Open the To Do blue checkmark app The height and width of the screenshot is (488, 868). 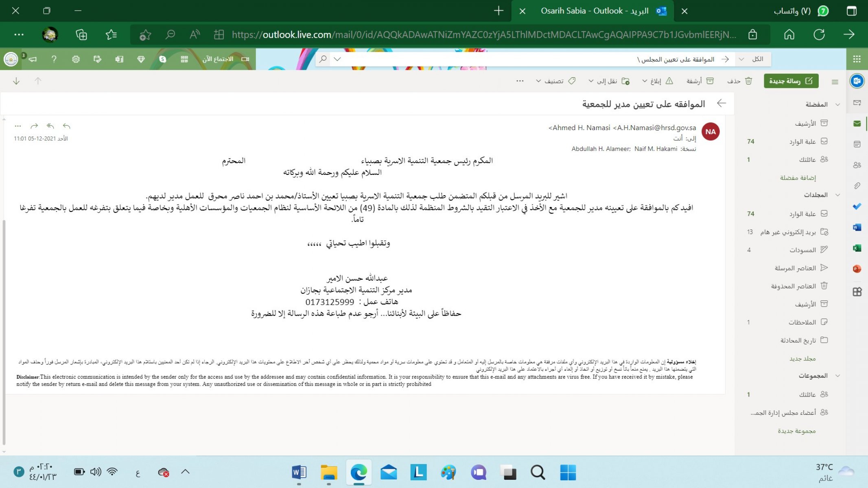[857, 207]
